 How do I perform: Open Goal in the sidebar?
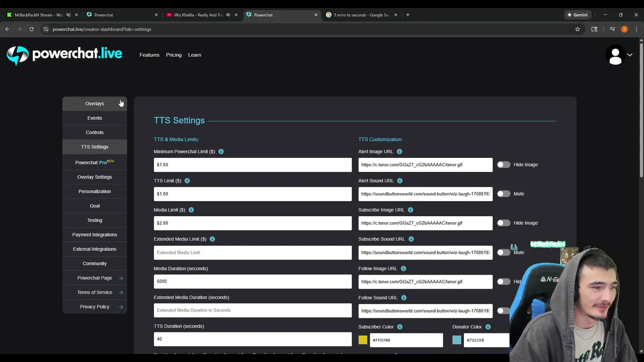coord(95,206)
